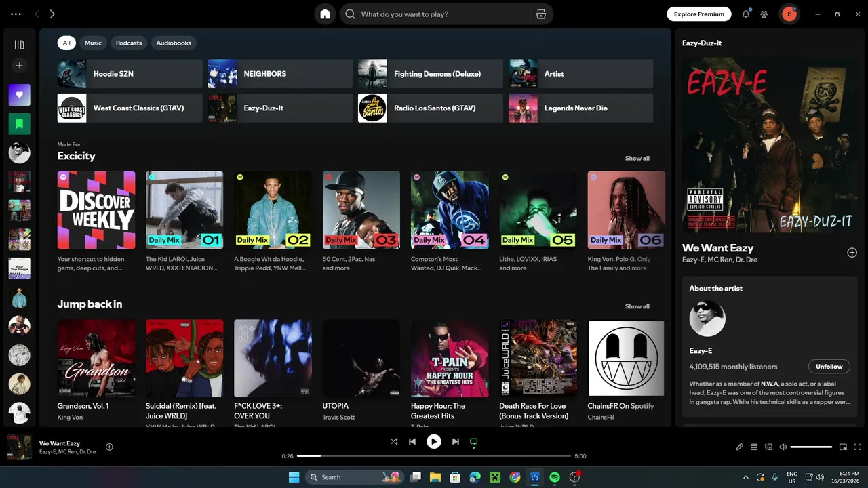
Task: Open UTOPIA album by Travis Scott
Action: click(x=361, y=358)
